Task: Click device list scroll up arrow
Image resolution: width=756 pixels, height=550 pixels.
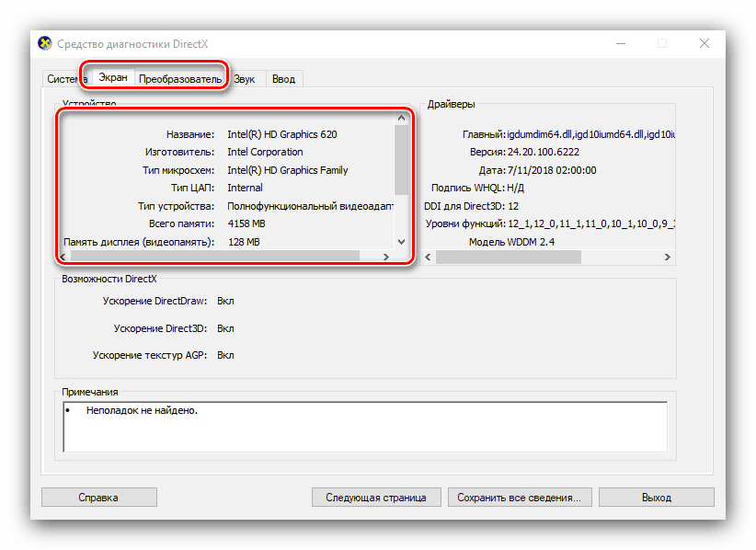Action: click(401, 118)
